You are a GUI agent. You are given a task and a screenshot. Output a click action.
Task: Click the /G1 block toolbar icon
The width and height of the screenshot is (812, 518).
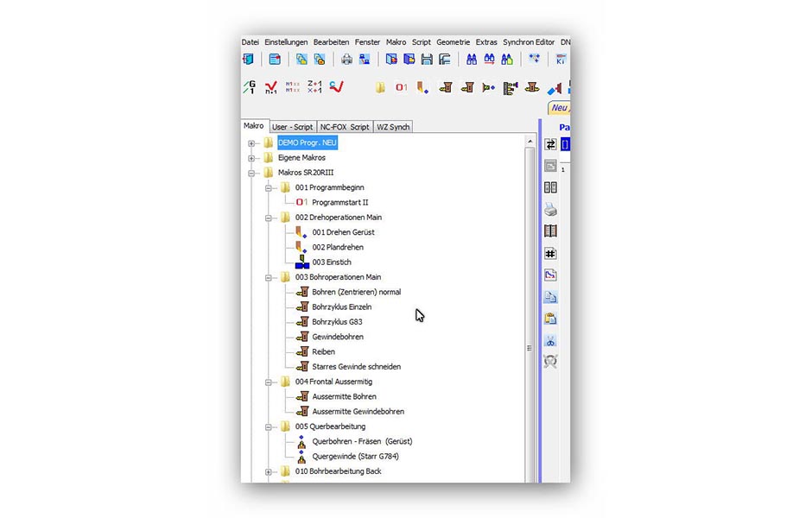point(249,87)
